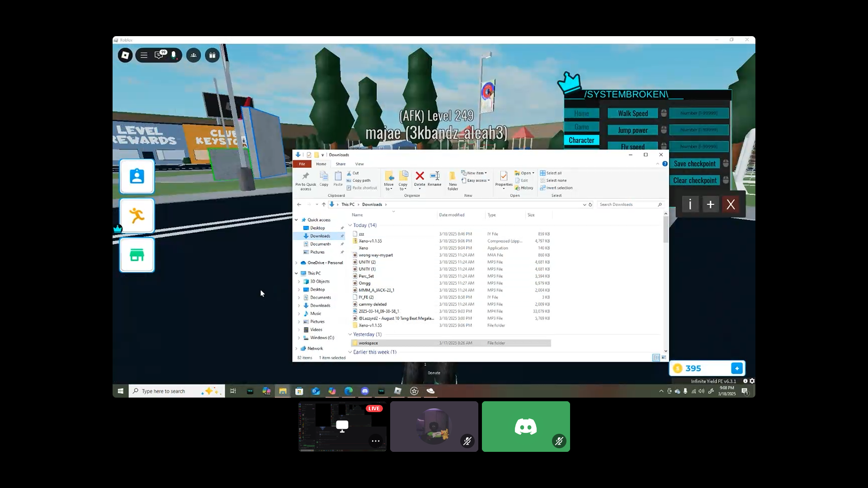This screenshot has width=868, height=488.
Task: Open Infinite Yield settings gear
Action: pos(752,381)
